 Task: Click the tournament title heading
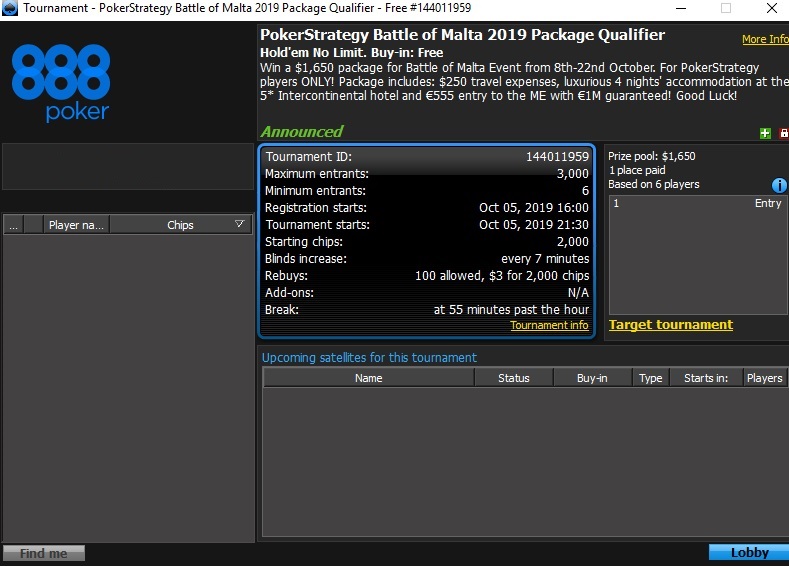pos(462,34)
